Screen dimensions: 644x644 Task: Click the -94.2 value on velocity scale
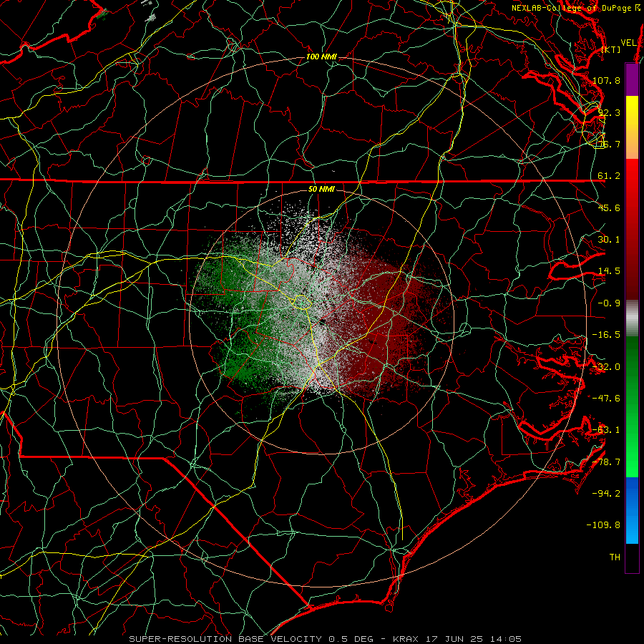coord(606,494)
